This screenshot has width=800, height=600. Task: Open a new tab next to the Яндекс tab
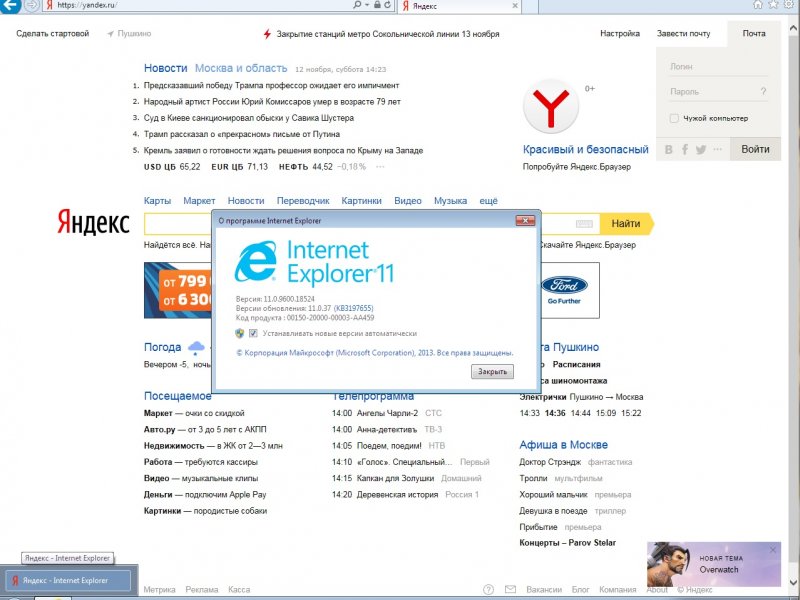click(x=530, y=6)
